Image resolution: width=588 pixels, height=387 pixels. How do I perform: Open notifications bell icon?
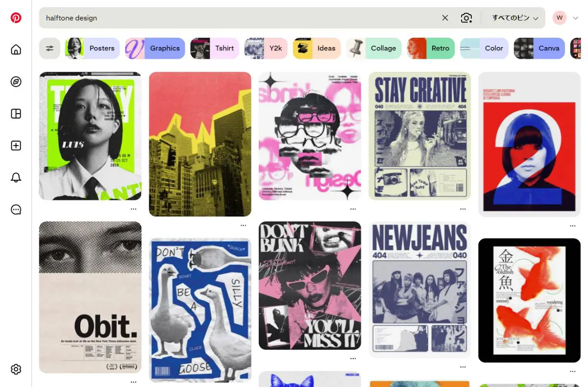click(16, 177)
